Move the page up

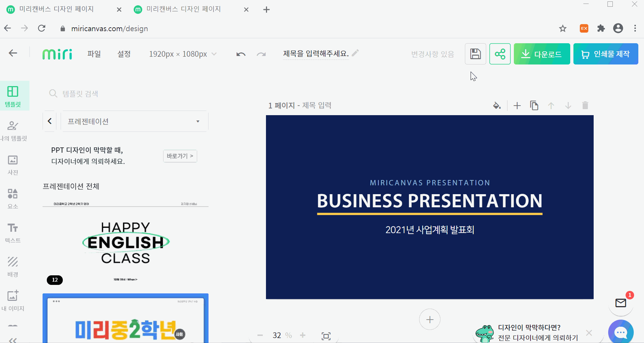(551, 106)
